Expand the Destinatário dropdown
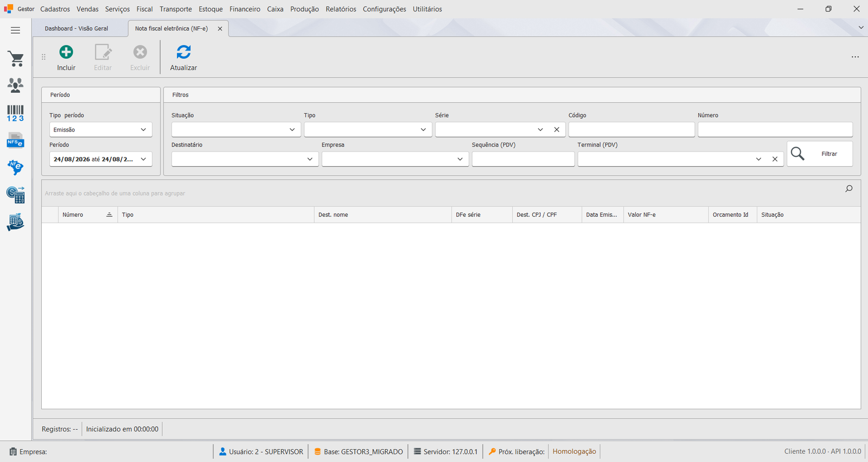The image size is (868, 462). (x=245, y=159)
